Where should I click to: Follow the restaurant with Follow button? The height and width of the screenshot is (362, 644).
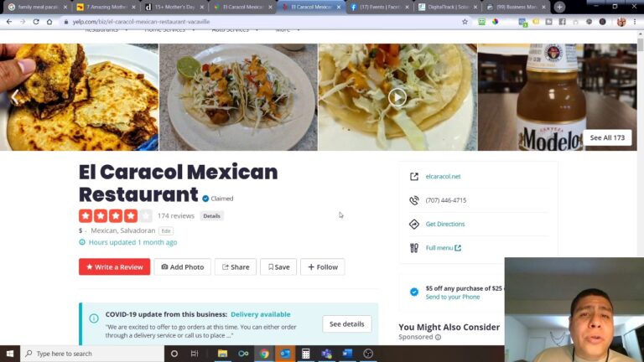coord(322,266)
